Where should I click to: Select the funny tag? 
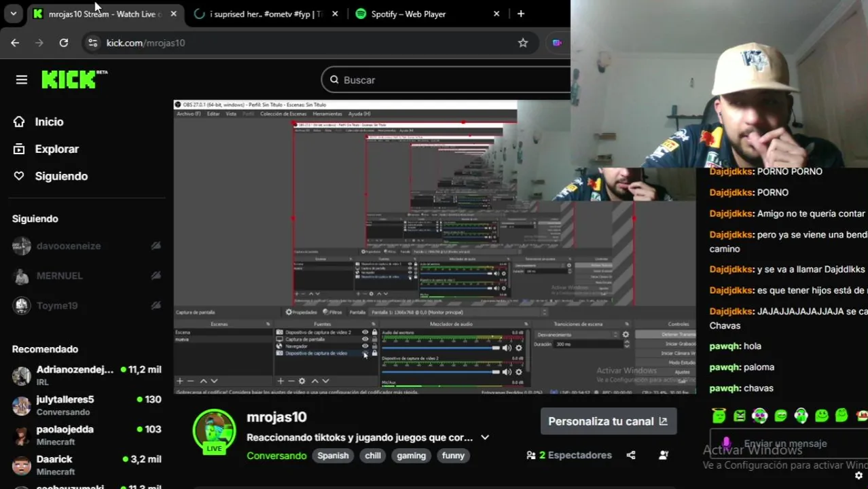[453, 456]
